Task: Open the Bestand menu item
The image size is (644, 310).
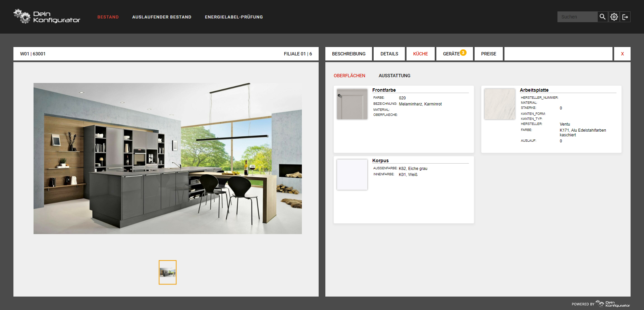Action: point(108,17)
